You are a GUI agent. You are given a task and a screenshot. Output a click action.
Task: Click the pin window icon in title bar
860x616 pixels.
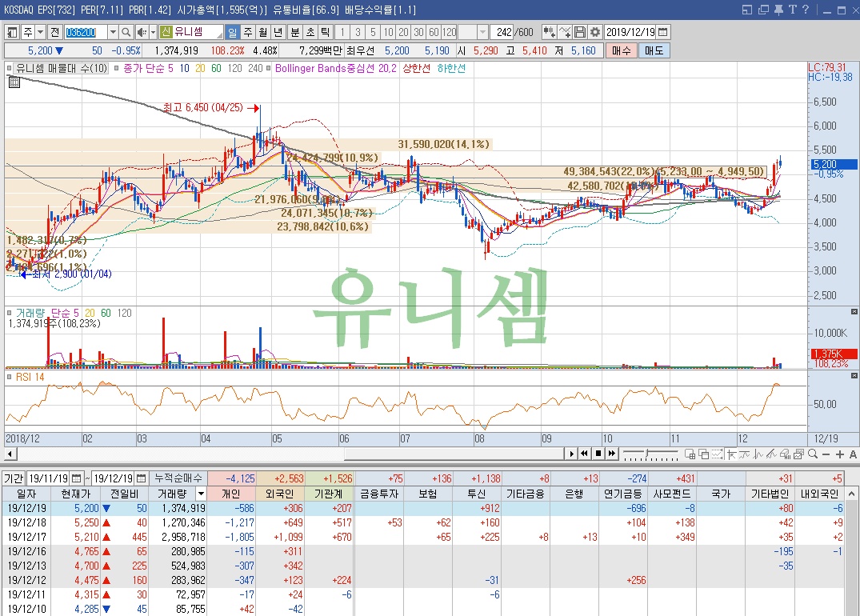[778, 10]
